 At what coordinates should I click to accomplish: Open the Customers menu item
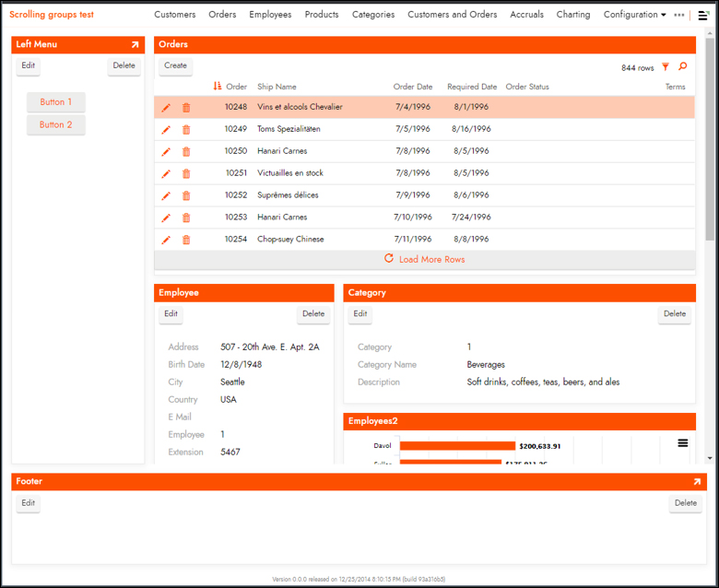click(x=174, y=15)
